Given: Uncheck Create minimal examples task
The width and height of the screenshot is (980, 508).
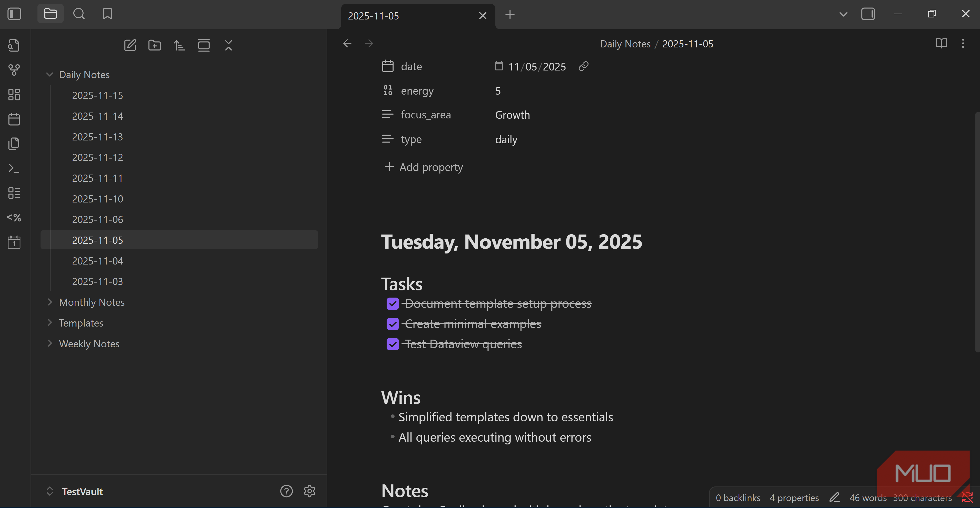Looking at the screenshot, I should pos(393,324).
